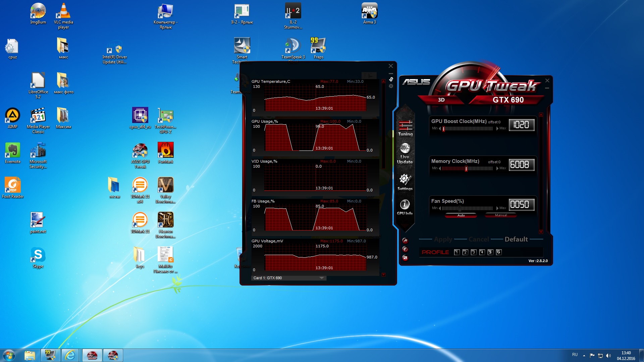Viewport: 644px width, 362px height.
Task: Click the GPU Voltage graph
Action: pyautogui.click(x=315, y=257)
